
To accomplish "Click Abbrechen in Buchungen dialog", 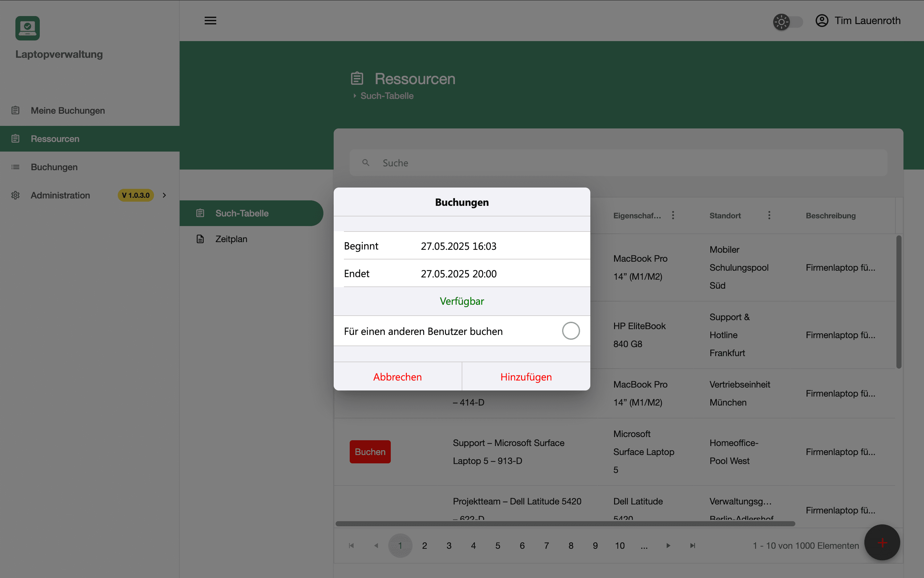I will [398, 377].
